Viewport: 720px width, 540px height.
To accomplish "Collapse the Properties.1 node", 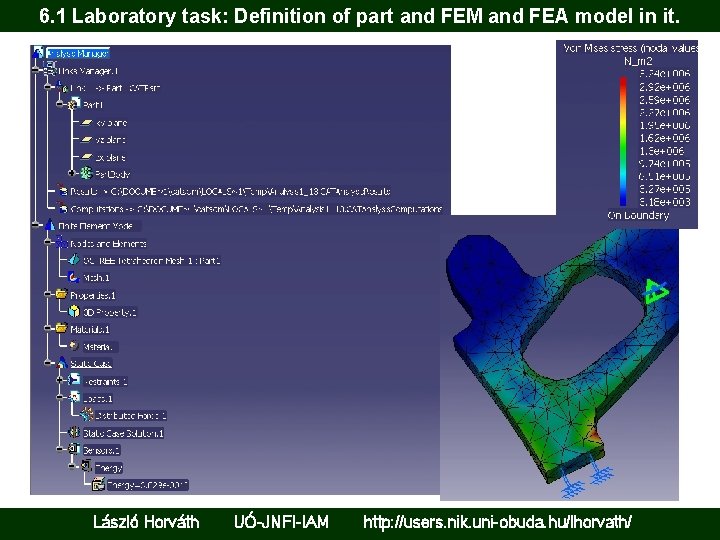I will (48, 294).
